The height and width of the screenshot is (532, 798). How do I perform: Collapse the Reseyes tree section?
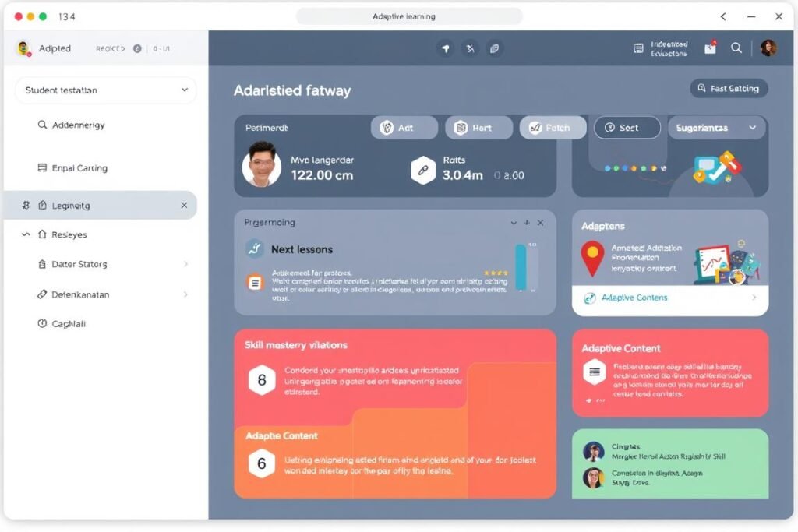pos(26,234)
